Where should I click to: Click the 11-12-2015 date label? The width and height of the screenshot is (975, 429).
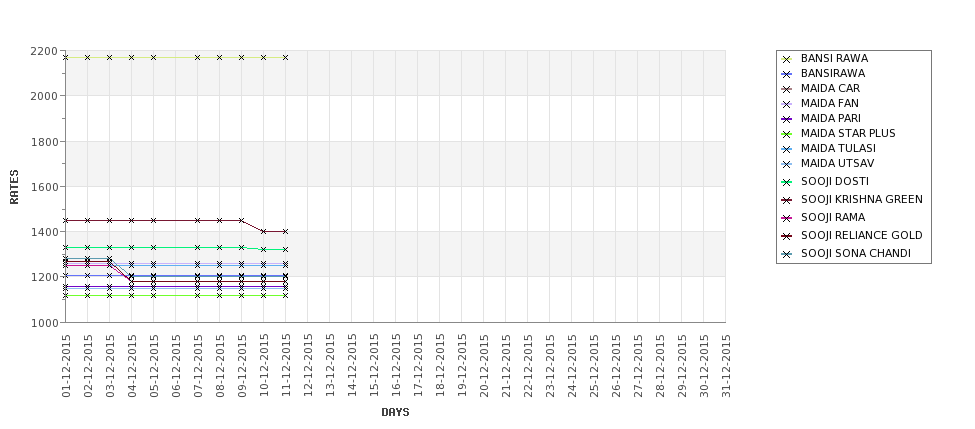pos(286,366)
